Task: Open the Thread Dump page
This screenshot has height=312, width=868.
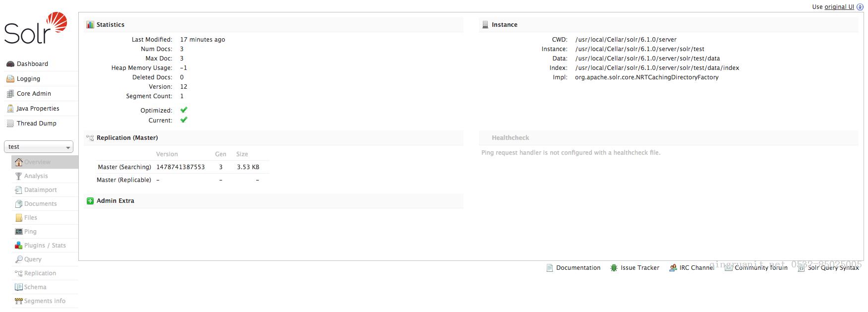Action: click(x=37, y=124)
